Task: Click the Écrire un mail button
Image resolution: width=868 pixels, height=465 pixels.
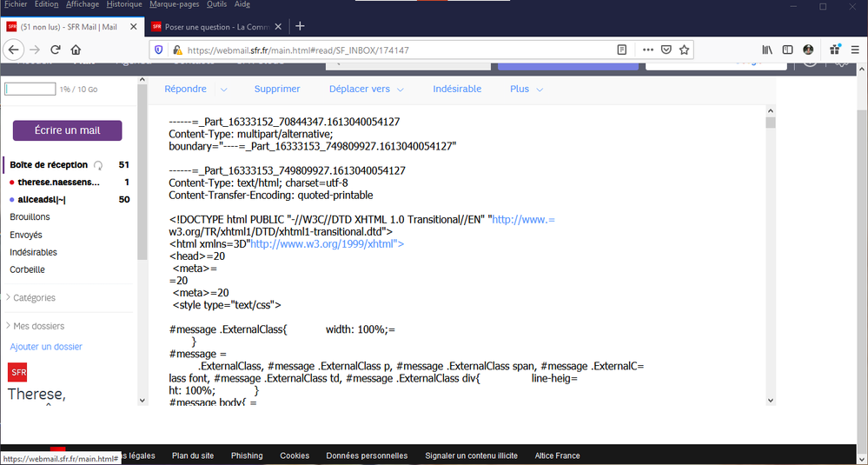Action: [x=67, y=130]
